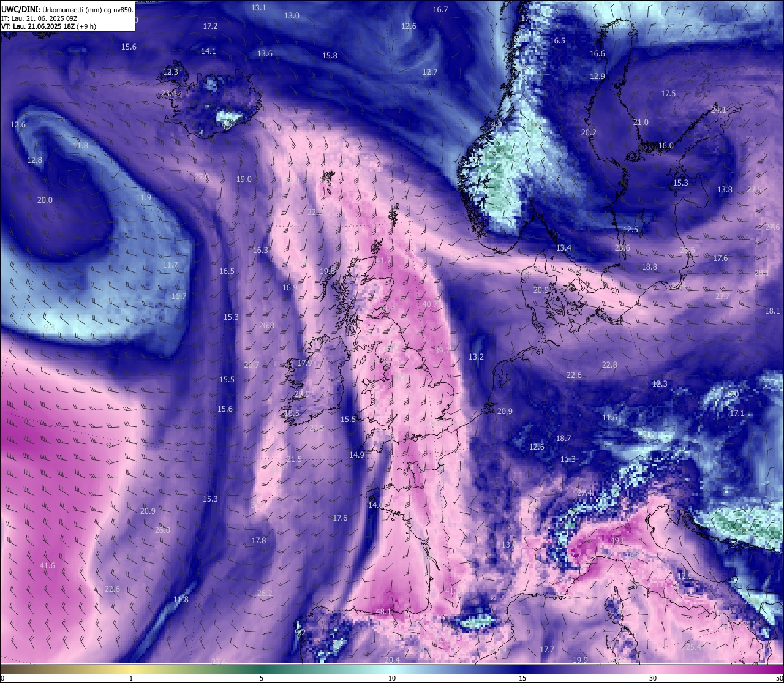The width and height of the screenshot is (784, 683).
Task: Select the 27.4 value label
Action: [585, 494]
